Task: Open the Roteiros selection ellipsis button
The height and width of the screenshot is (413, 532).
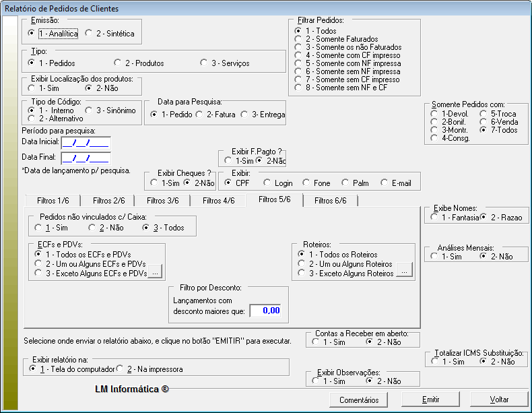Action: coord(404,273)
